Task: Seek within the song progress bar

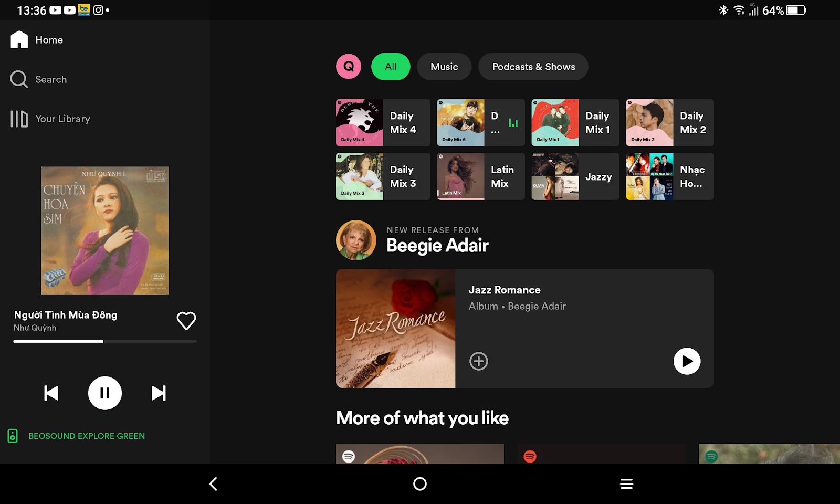Action: (105, 341)
